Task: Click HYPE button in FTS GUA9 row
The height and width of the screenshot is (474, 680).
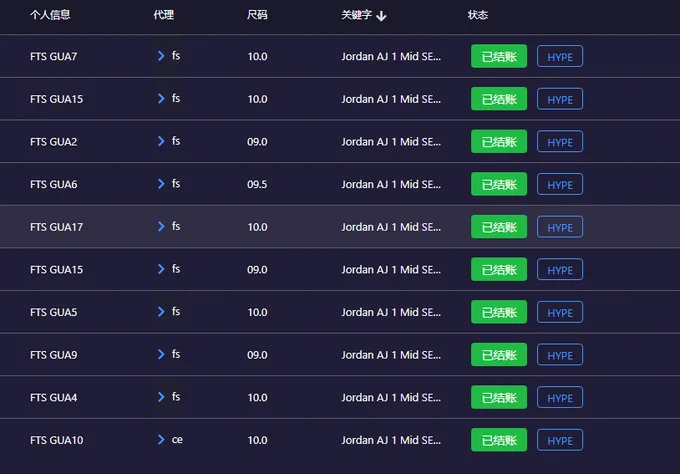Action: pos(560,355)
